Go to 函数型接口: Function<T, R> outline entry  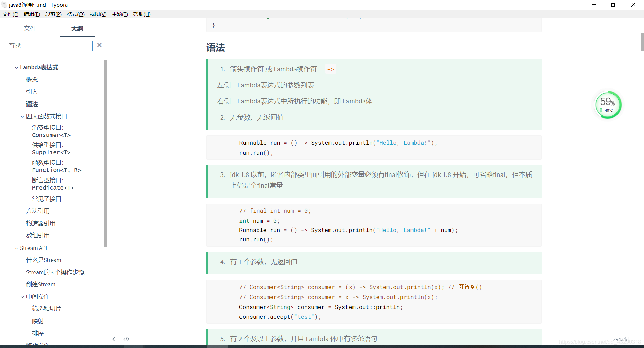[56, 166]
